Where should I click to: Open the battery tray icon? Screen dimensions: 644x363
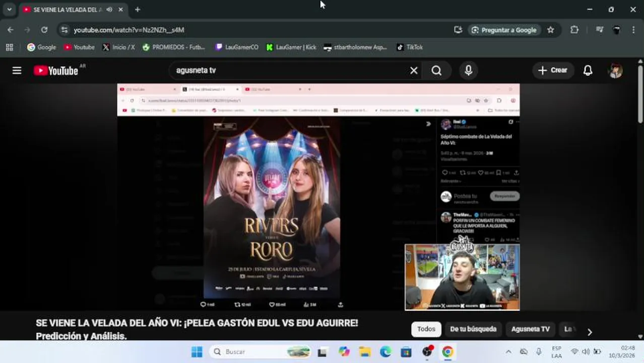[x=597, y=352]
